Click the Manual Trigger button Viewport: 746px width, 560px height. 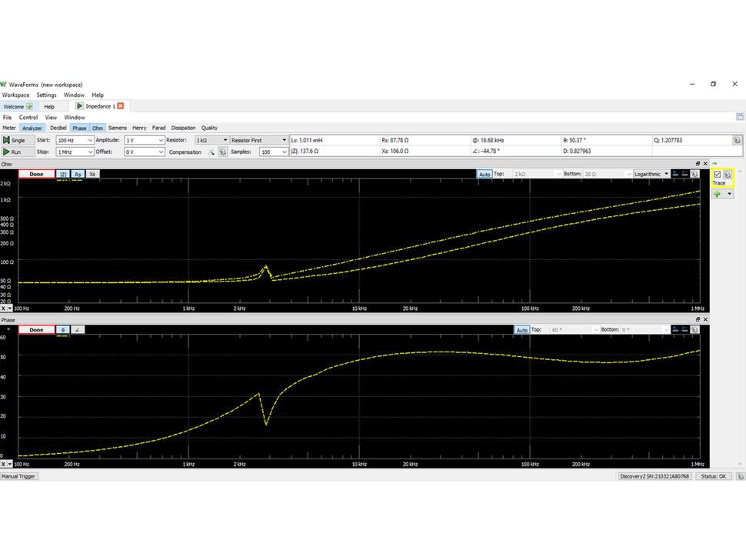click(18, 476)
